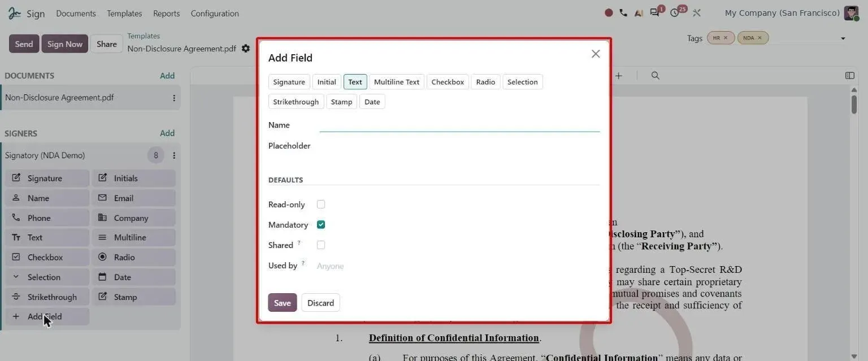Choose the Multiline Text type in dialog

click(x=397, y=82)
